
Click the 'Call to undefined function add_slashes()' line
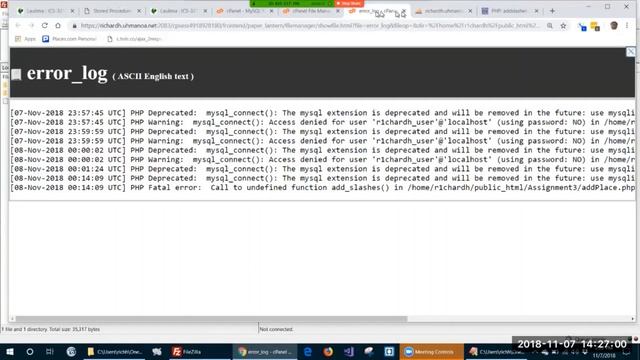[x=322, y=188]
